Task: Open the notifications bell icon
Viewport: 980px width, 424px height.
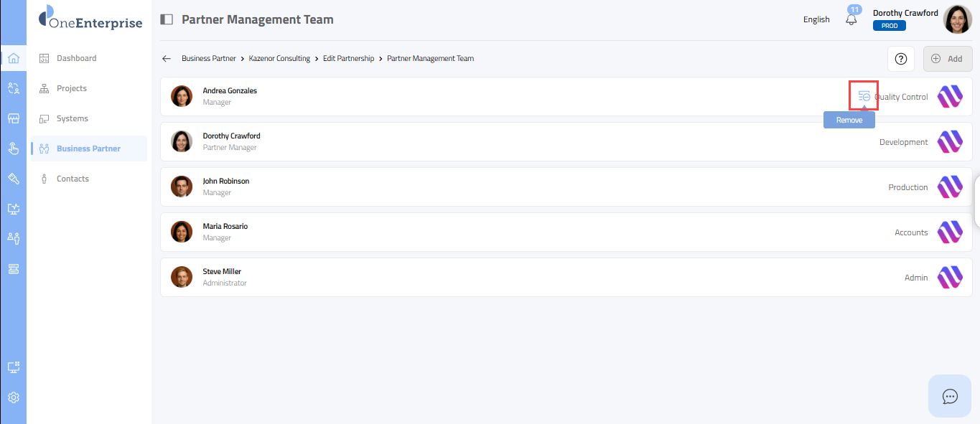Action: (851, 20)
